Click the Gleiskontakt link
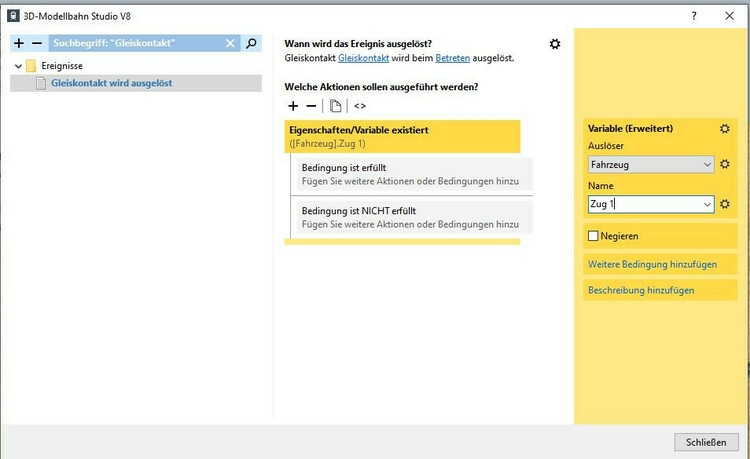This screenshot has height=459, width=750. 364,58
